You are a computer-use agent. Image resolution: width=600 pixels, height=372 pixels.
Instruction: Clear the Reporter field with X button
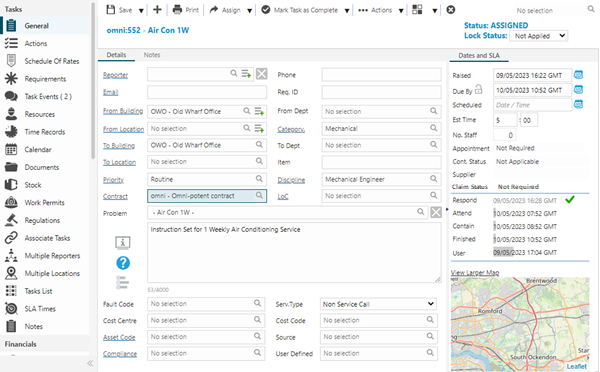261,73
